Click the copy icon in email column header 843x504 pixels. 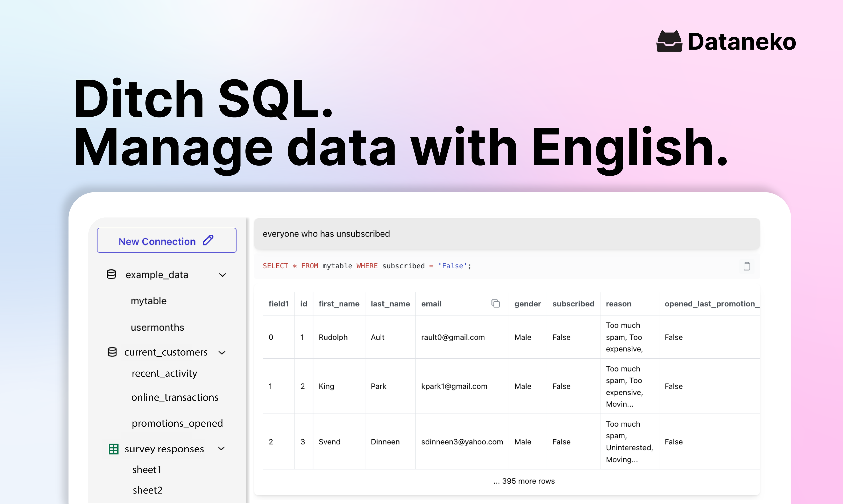click(x=496, y=303)
